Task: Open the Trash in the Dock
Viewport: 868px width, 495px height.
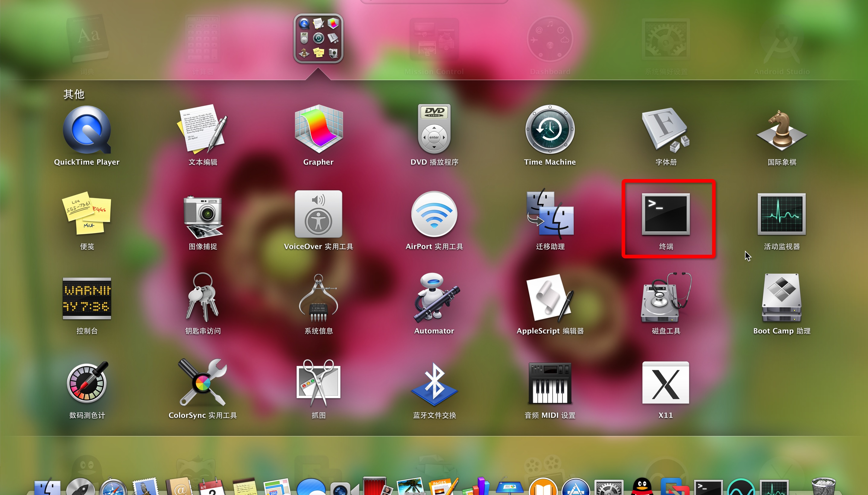Action: tap(824, 486)
